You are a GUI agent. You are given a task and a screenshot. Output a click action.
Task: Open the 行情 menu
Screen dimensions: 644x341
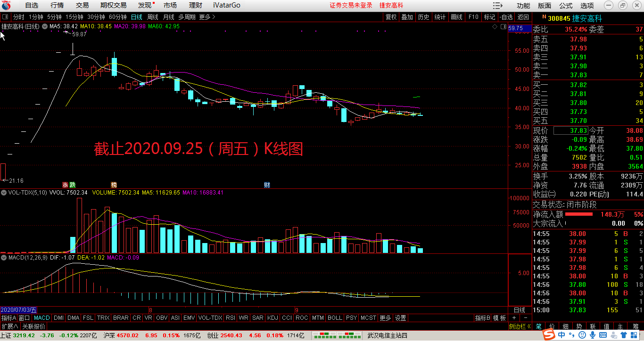click(x=57, y=5)
